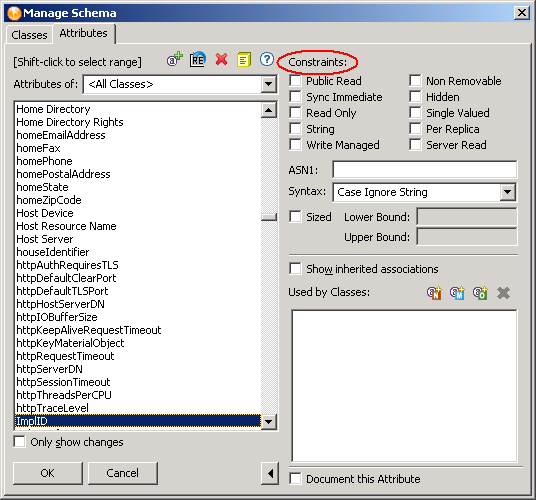Click the Add Optional class icon
This screenshot has height=500, width=536.
(x=480, y=293)
